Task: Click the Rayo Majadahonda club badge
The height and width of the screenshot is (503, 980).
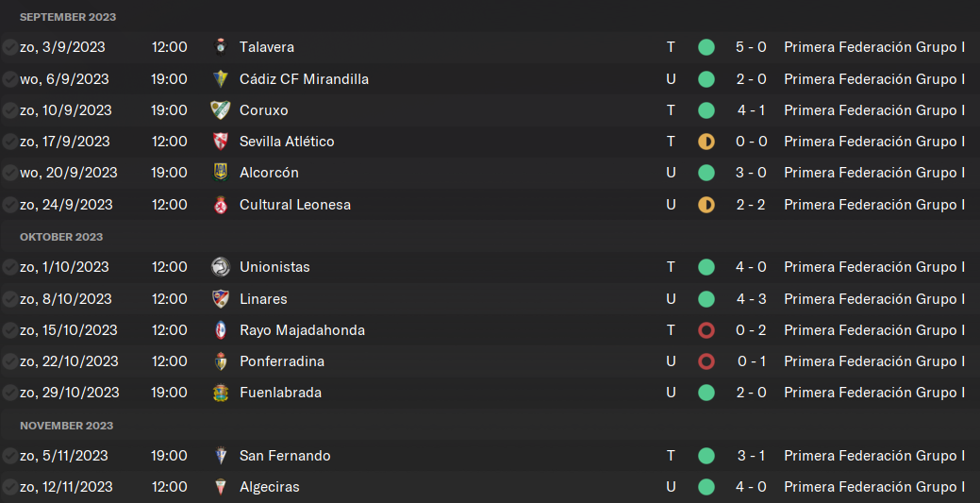Action: coord(220,329)
